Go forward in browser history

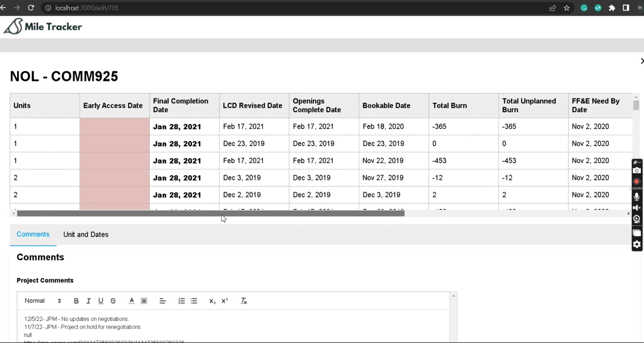tap(17, 8)
